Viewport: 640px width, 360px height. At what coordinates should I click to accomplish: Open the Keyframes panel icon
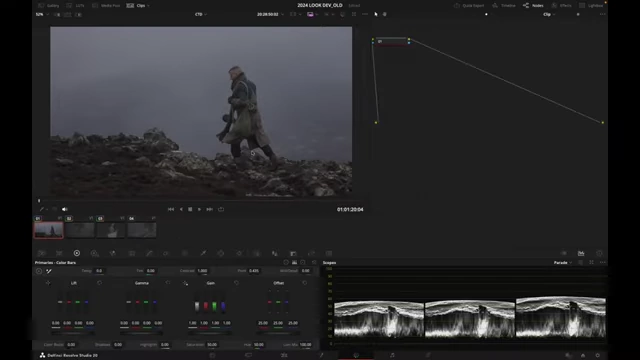(x=564, y=253)
